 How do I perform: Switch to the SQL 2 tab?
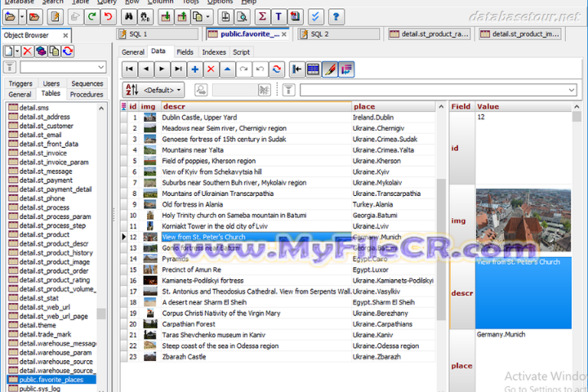click(x=339, y=34)
